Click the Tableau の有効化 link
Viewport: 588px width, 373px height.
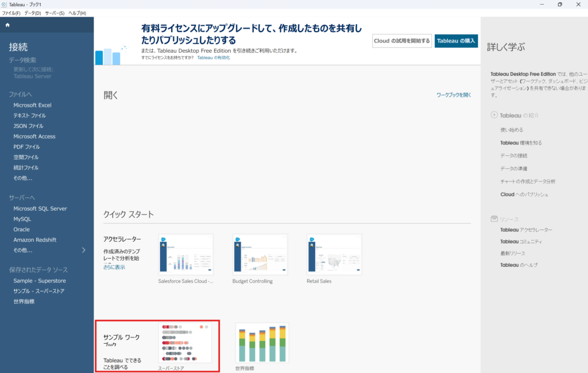tap(213, 58)
